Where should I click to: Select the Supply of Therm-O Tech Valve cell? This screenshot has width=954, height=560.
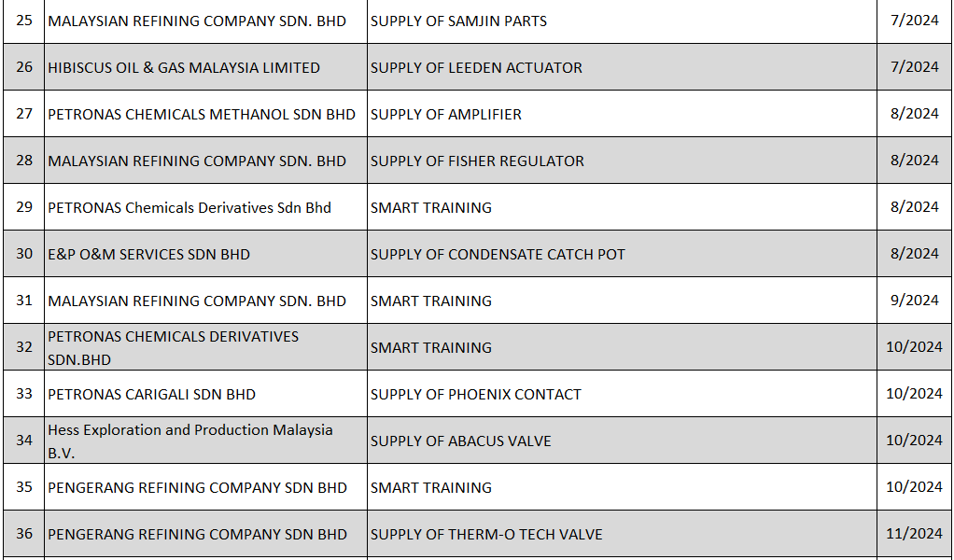(x=486, y=534)
